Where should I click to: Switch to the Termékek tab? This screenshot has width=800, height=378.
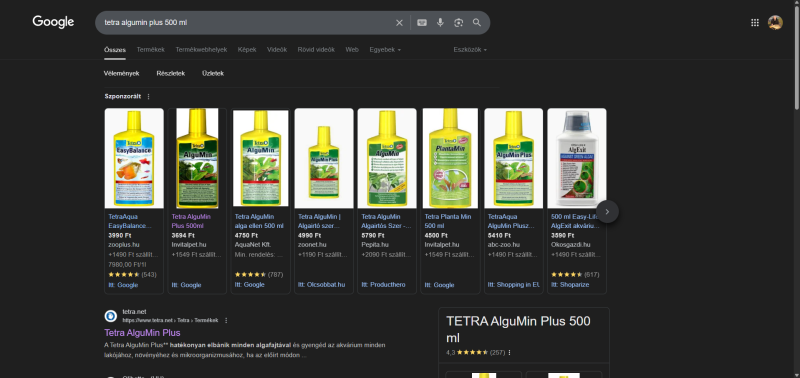tap(151, 49)
